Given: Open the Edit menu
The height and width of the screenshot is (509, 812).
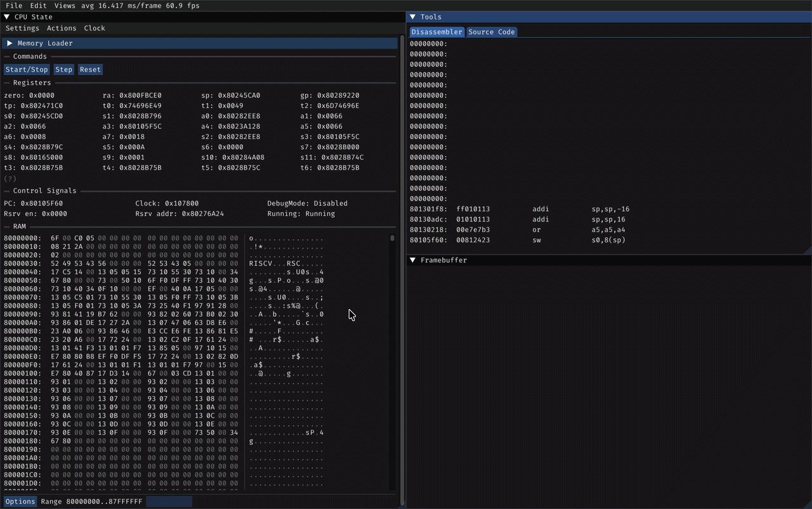Looking at the screenshot, I should [38, 6].
